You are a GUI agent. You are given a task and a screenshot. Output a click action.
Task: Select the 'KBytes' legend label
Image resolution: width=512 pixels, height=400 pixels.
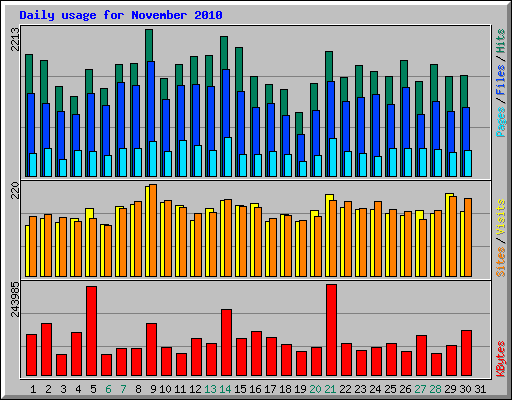[x=500, y=359]
